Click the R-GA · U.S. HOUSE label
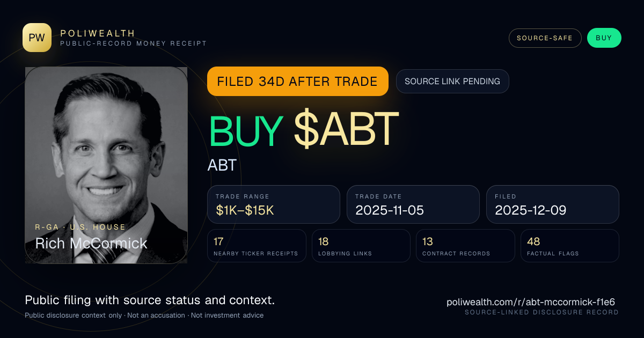This screenshot has width=644, height=338. coord(80,227)
